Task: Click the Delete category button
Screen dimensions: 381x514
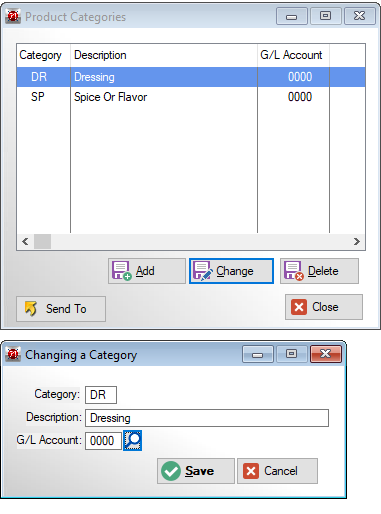Action: [x=319, y=271]
